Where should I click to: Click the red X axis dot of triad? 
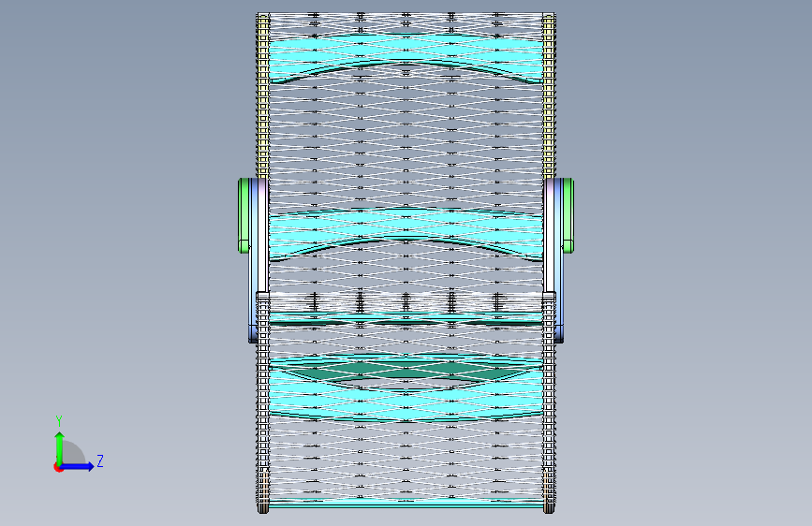[x=58, y=467]
